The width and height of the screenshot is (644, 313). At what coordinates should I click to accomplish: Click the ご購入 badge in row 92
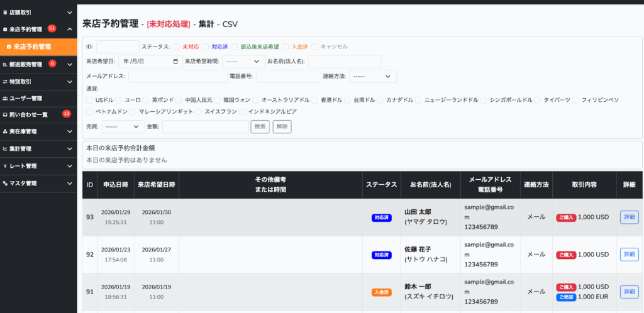tap(566, 255)
